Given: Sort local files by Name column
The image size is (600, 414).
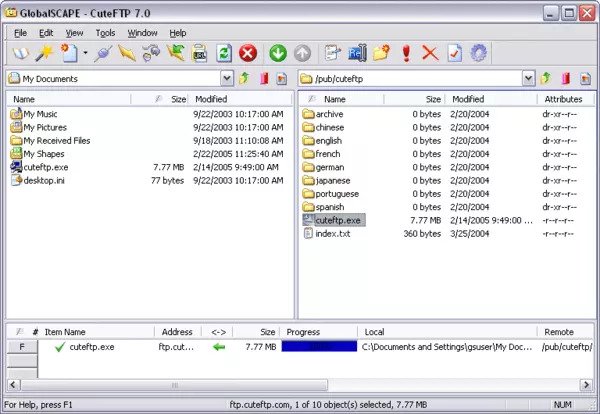Looking at the screenshot, I should coord(69,99).
